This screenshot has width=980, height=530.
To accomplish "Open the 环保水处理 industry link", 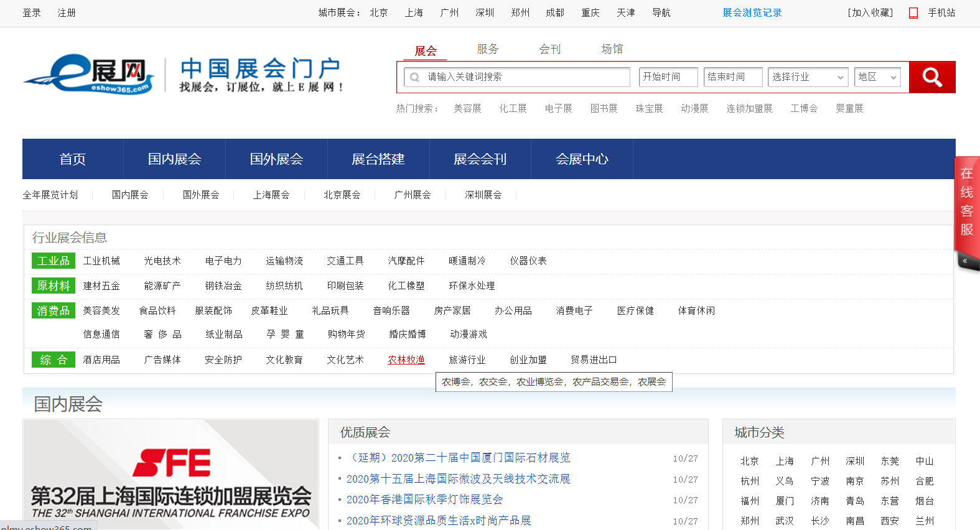I will pyautogui.click(x=472, y=286).
